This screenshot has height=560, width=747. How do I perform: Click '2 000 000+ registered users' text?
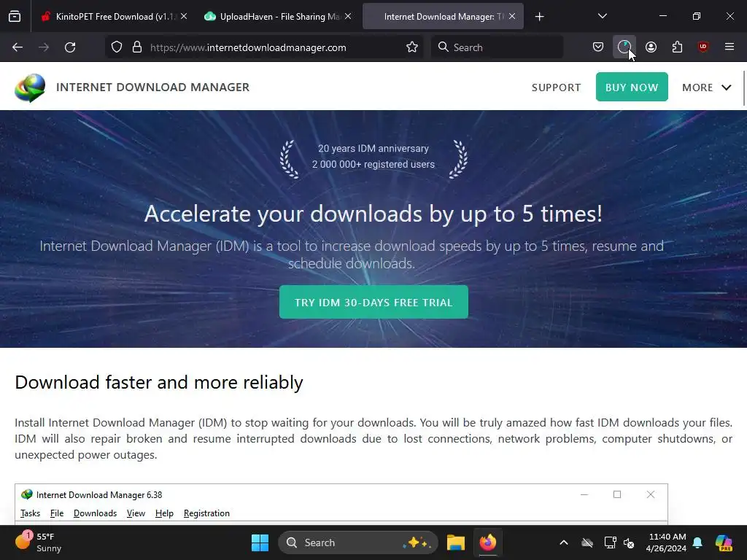click(373, 164)
